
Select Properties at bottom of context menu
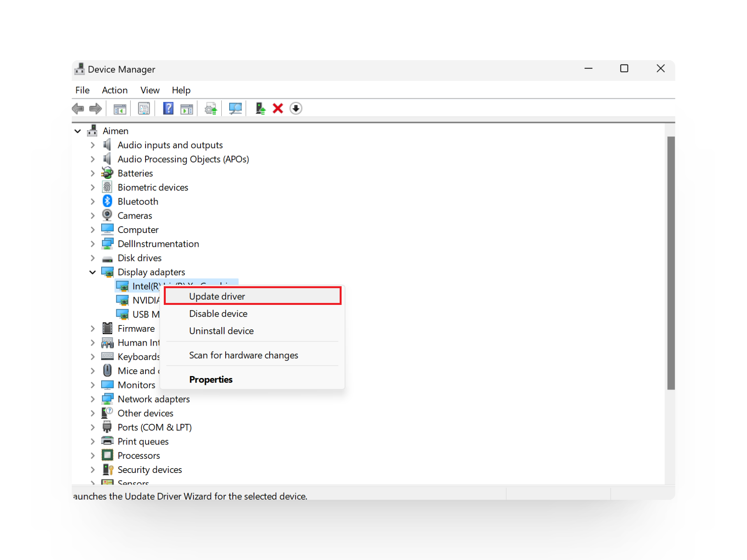[x=210, y=379]
